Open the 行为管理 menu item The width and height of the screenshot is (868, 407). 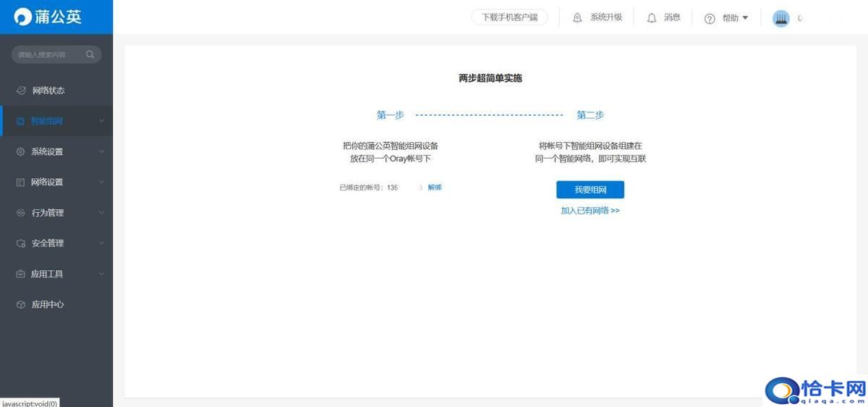(48, 213)
